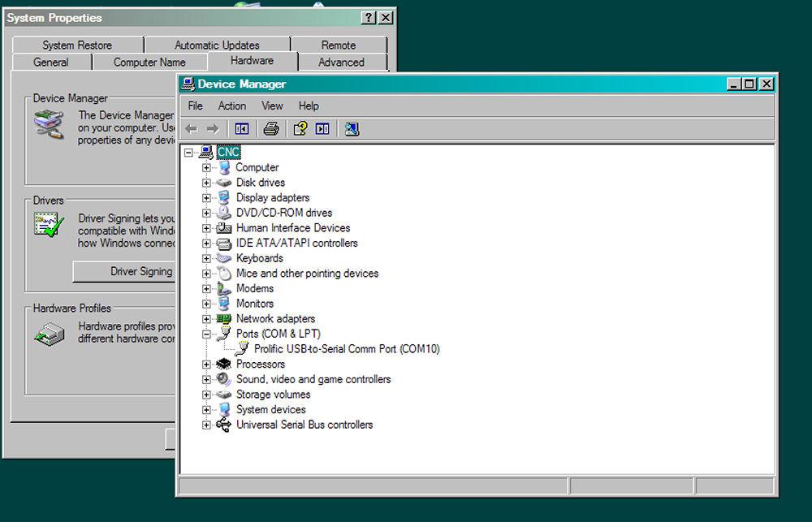The height and width of the screenshot is (522, 812).
Task: Switch to the System Restore tab
Action: tap(77, 45)
